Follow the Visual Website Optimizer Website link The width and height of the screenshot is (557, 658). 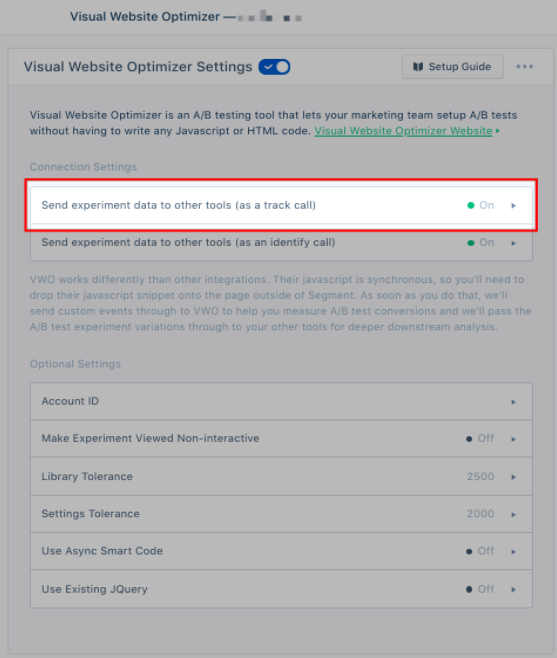[x=403, y=131]
